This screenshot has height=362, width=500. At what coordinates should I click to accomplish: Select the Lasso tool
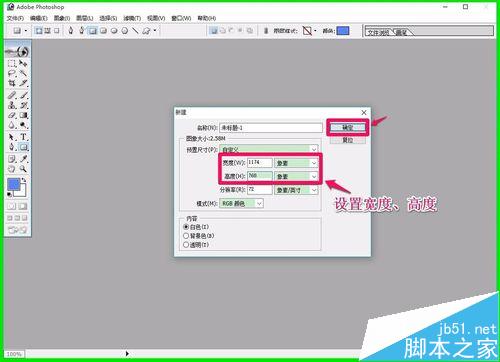pos(12,73)
